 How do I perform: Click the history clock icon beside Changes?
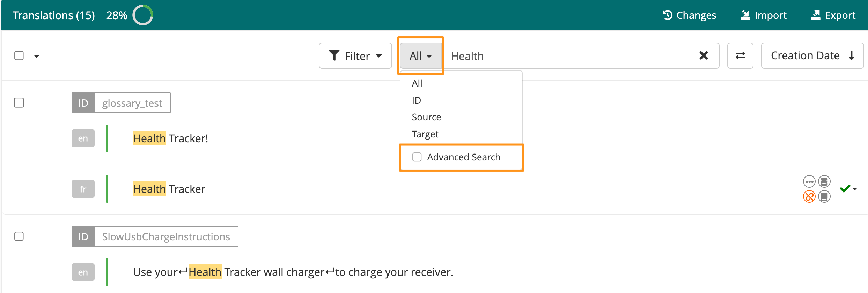click(667, 15)
